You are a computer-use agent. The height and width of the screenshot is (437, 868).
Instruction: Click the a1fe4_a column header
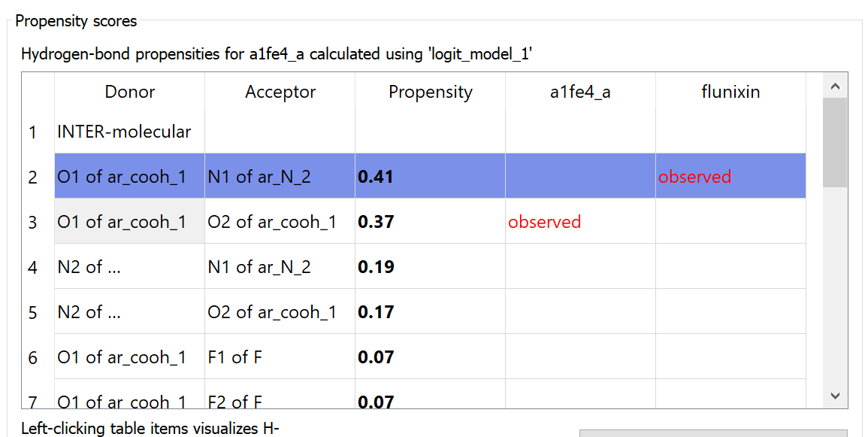pos(580,92)
